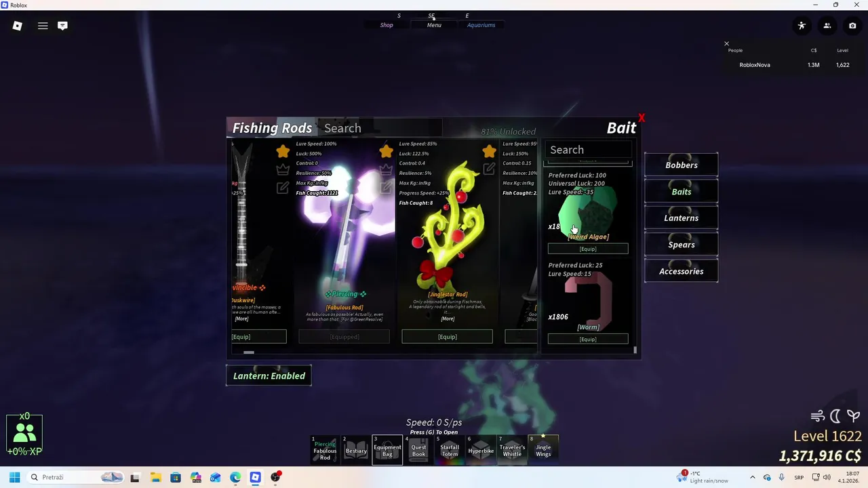Open the hamburger list menu icon

point(43,26)
